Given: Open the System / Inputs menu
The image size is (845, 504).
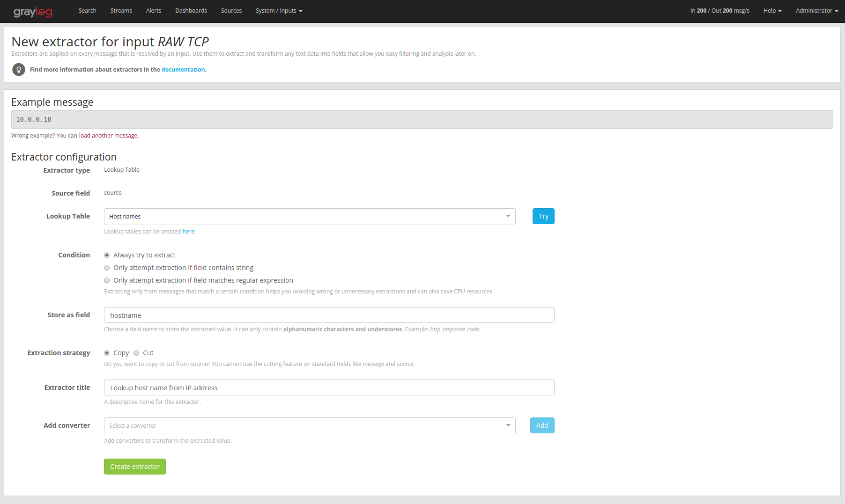Looking at the screenshot, I should 279,11.
